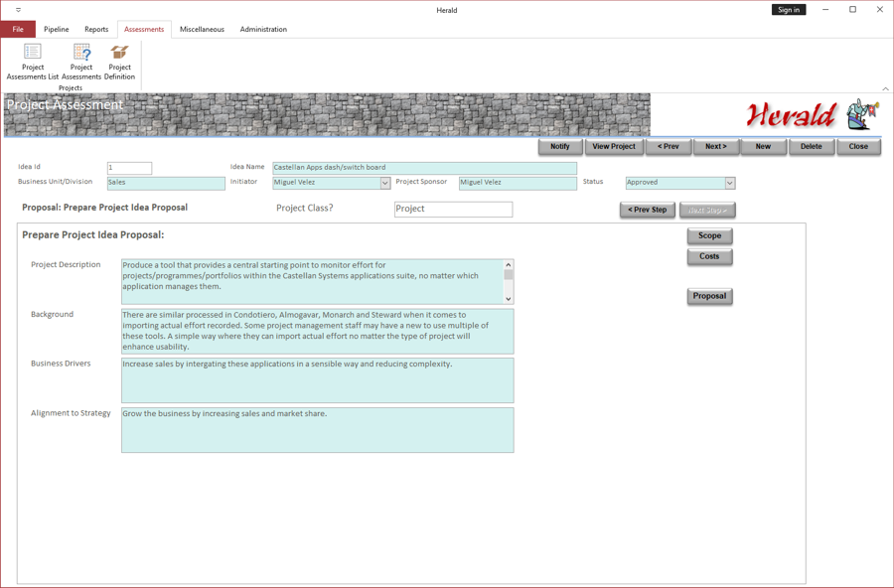Screen dimensions: 894x588
Task: Click inside Alignment to Strategy text box
Action: (x=318, y=430)
